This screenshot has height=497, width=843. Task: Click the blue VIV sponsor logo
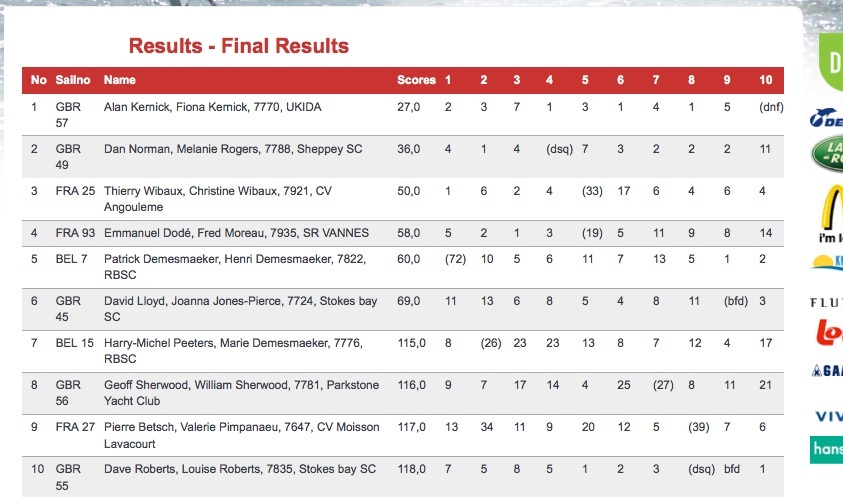tap(828, 416)
